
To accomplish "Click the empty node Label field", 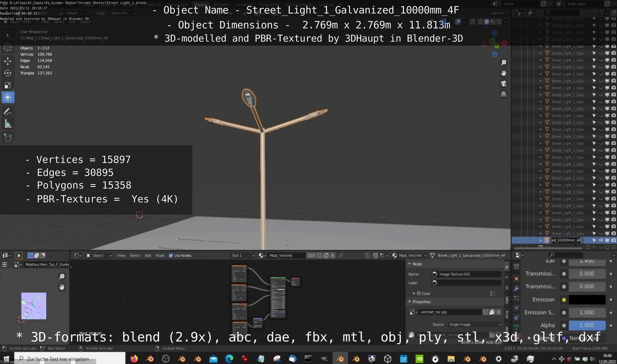I will (x=467, y=283).
